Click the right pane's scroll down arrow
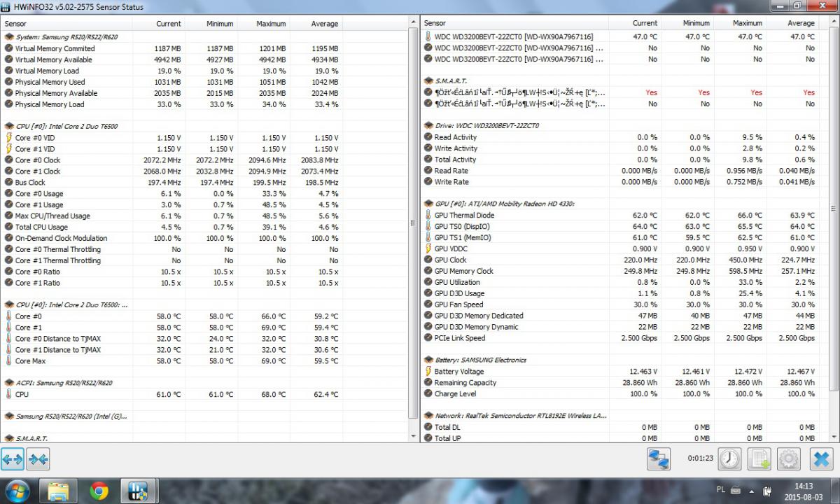The height and width of the screenshot is (504, 840). [834, 437]
